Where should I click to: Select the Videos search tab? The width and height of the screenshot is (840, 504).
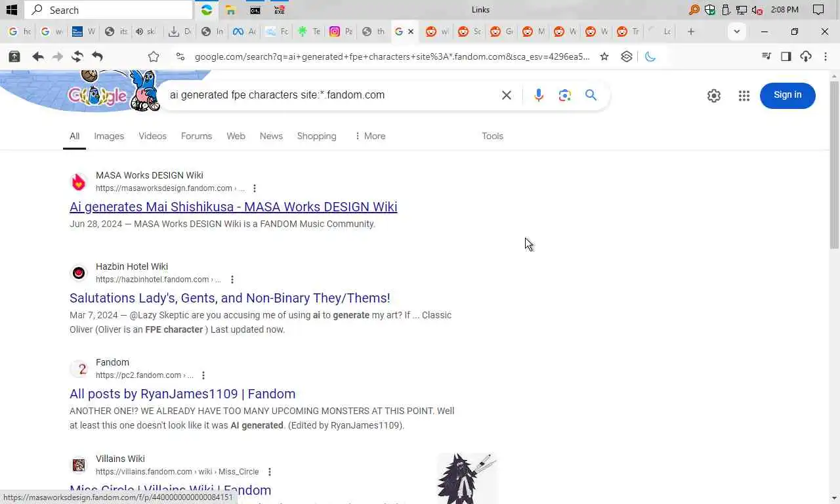pyautogui.click(x=152, y=136)
